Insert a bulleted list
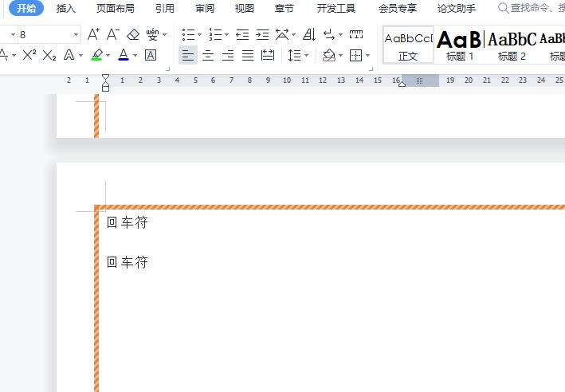The height and width of the screenshot is (392, 565). (188, 34)
